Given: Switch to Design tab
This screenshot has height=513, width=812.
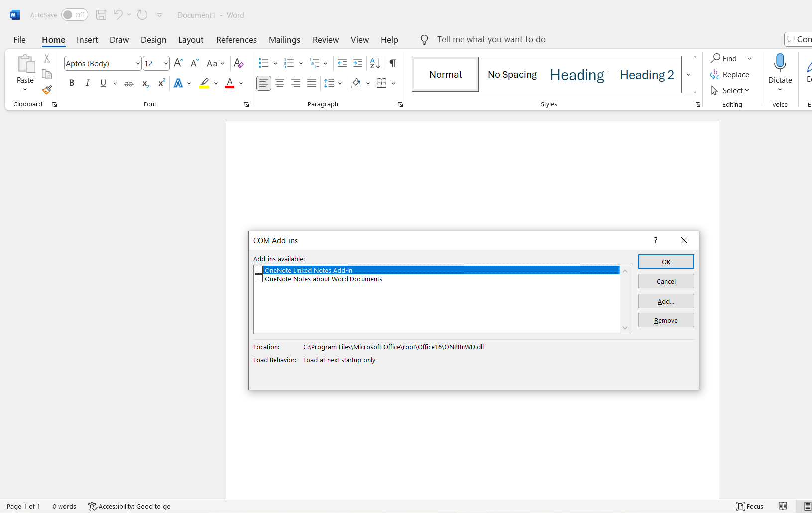Looking at the screenshot, I should pyautogui.click(x=153, y=40).
